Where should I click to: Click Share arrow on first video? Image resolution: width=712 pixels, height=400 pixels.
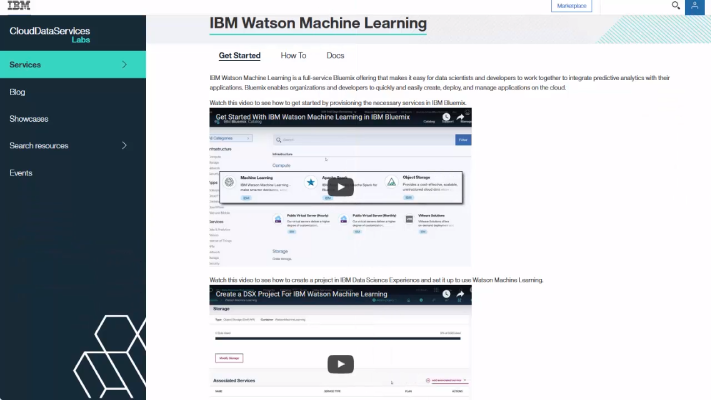460,117
